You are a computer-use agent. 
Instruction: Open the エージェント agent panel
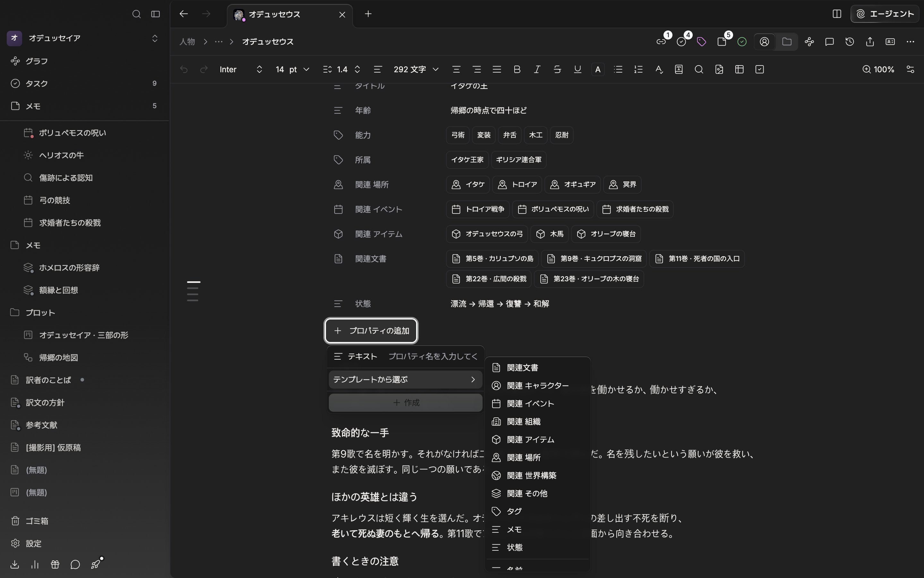885,14
